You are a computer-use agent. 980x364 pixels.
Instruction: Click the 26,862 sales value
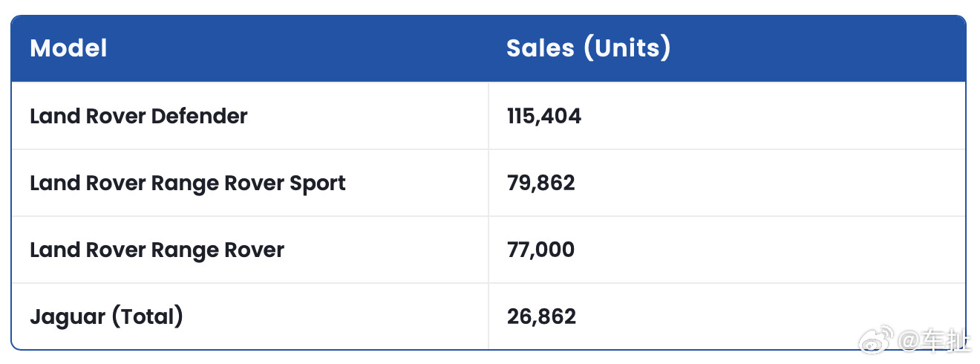click(x=542, y=316)
